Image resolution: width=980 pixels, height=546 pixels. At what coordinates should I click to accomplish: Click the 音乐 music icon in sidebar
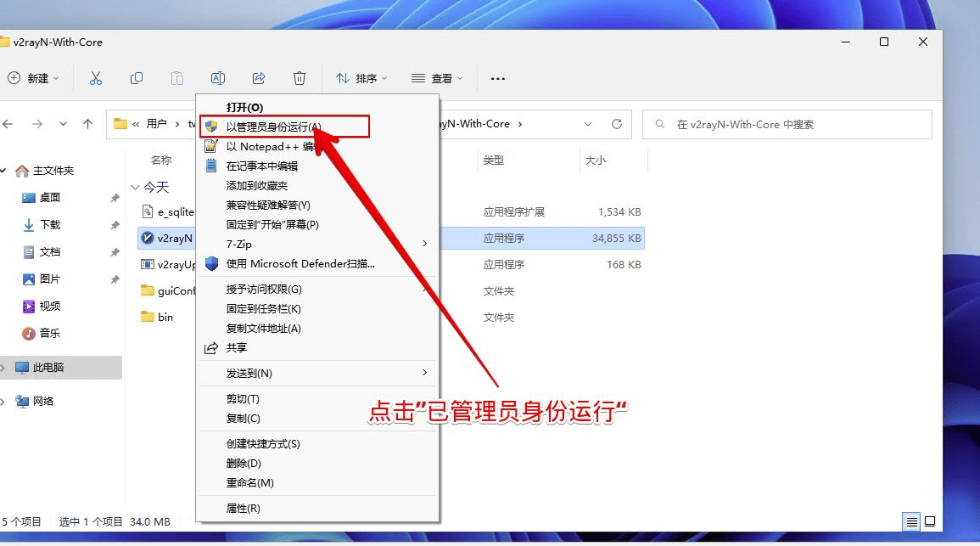pos(29,334)
